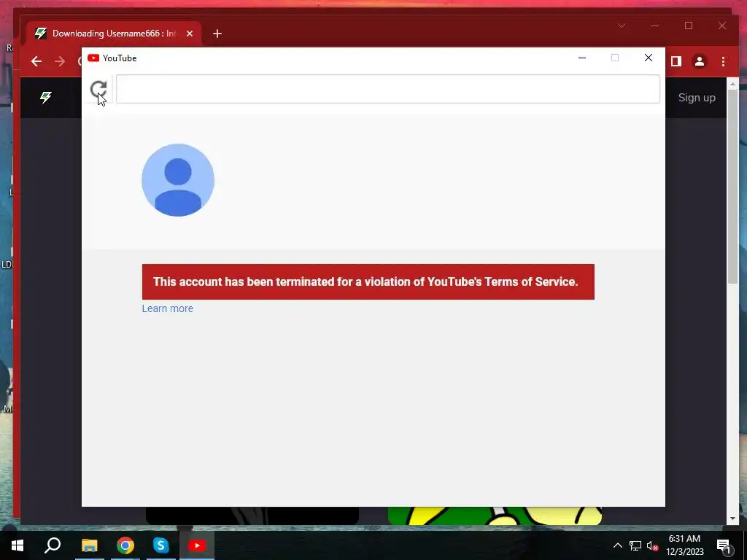Click the address field in YouTube window
Viewport: 747px width, 560px height.
(x=388, y=89)
